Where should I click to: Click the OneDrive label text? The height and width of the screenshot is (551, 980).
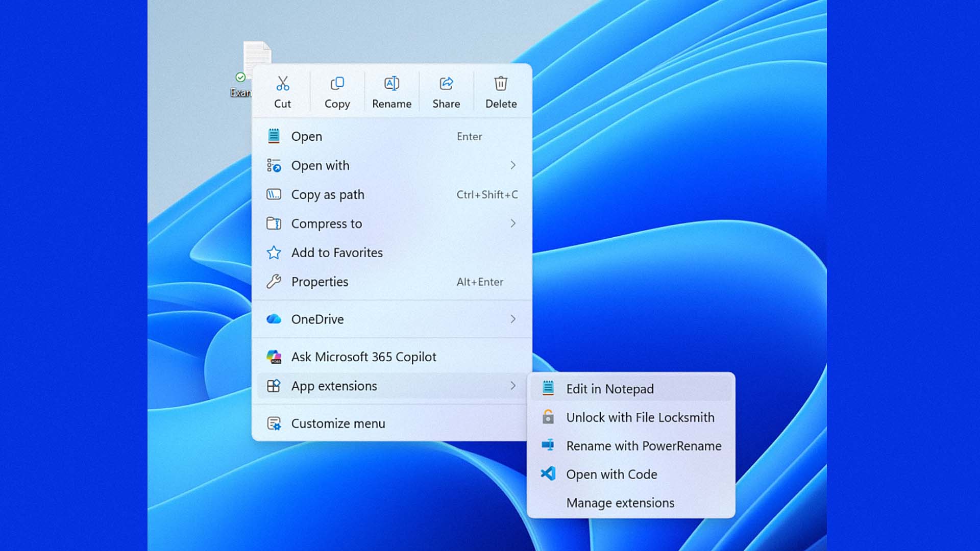coord(317,319)
